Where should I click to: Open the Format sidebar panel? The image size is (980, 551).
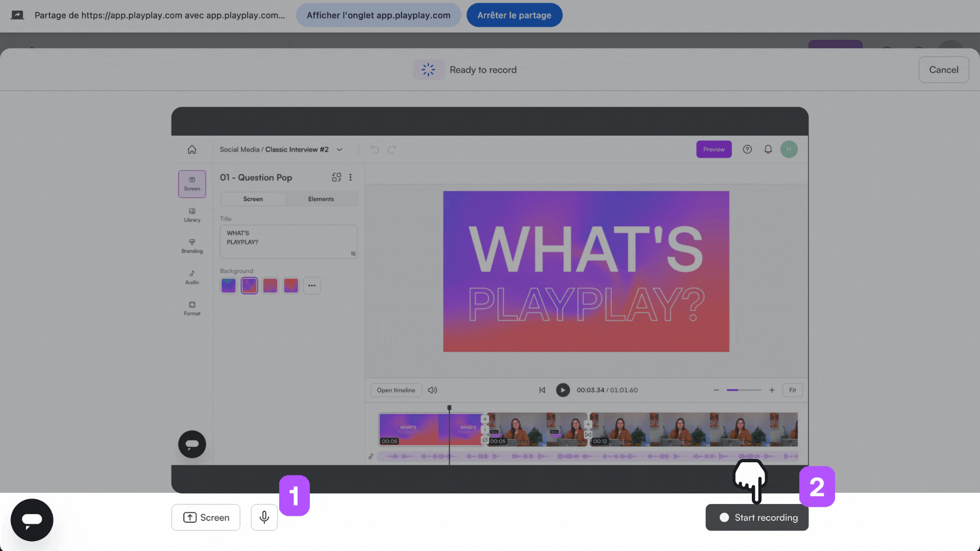click(192, 308)
